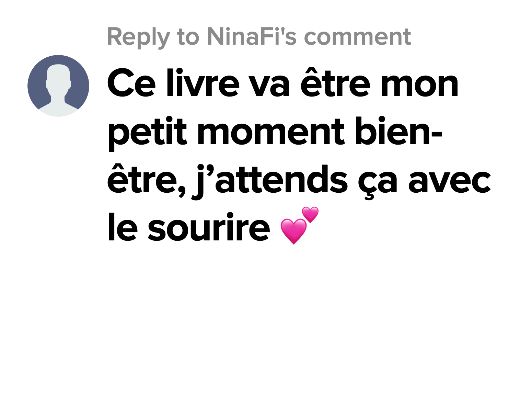Click the small pink heart emoji

[310, 215]
